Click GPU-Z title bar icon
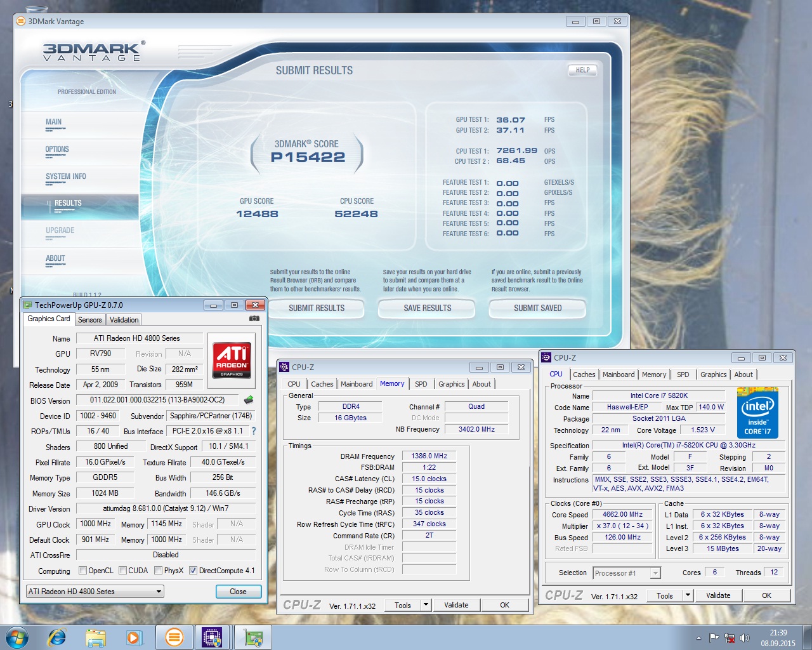Screen dimensions: 812x650 tap(28, 305)
